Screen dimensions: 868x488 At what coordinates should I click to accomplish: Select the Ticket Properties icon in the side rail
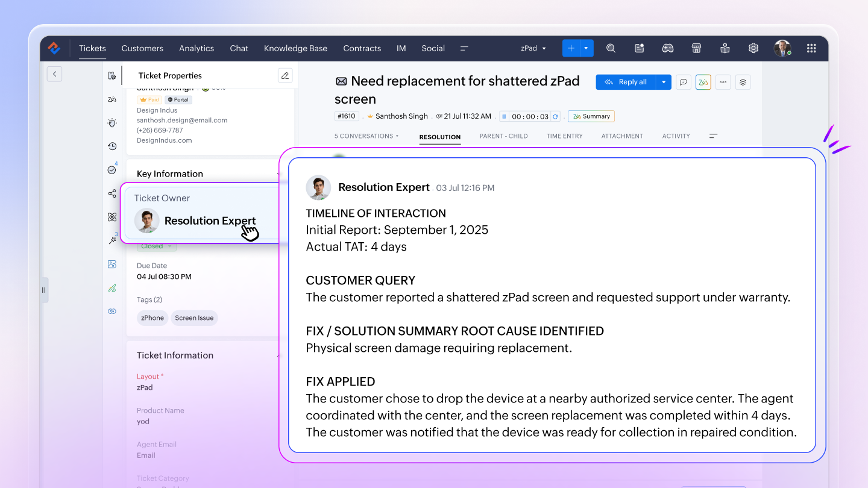pos(112,75)
